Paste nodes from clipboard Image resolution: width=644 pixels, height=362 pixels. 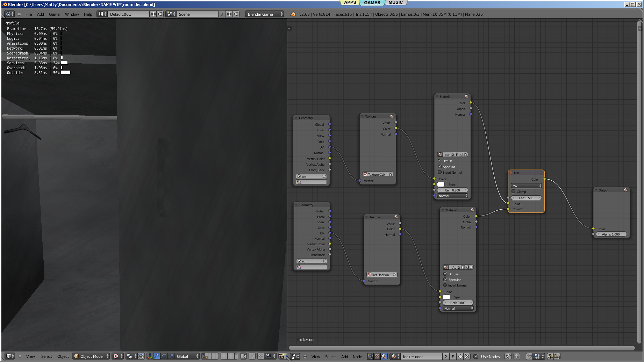point(557,356)
